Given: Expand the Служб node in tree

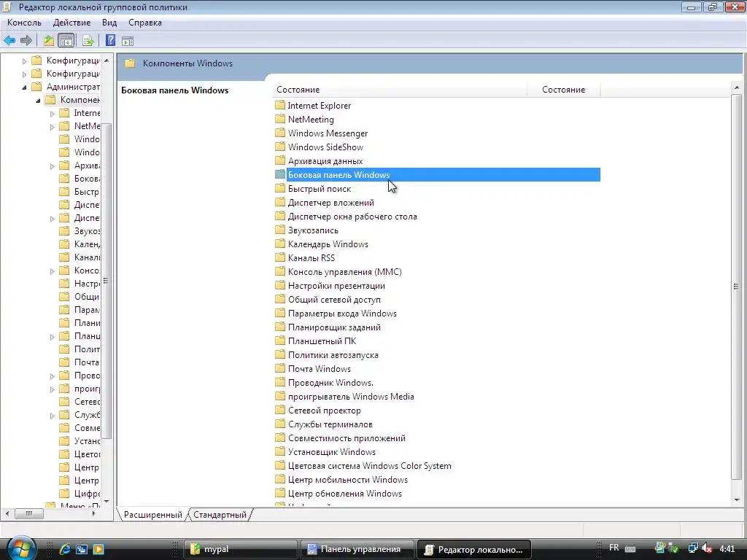Looking at the screenshot, I should pyautogui.click(x=52, y=416).
